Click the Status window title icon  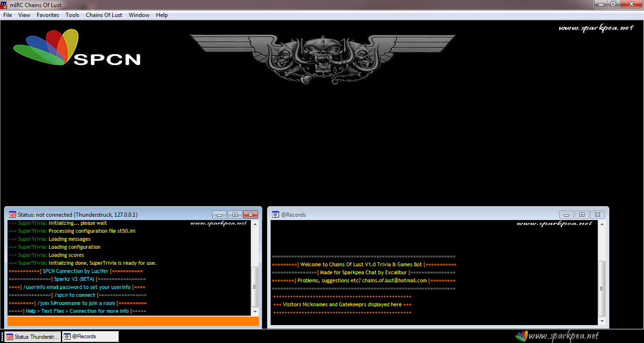(12, 214)
